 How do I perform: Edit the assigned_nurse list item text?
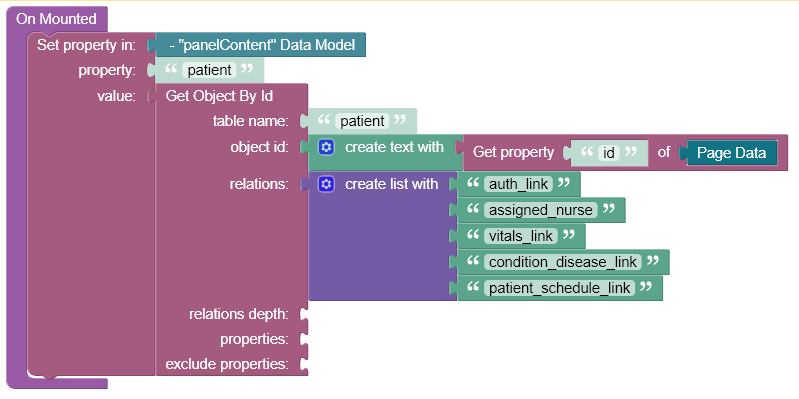(x=541, y=210)
